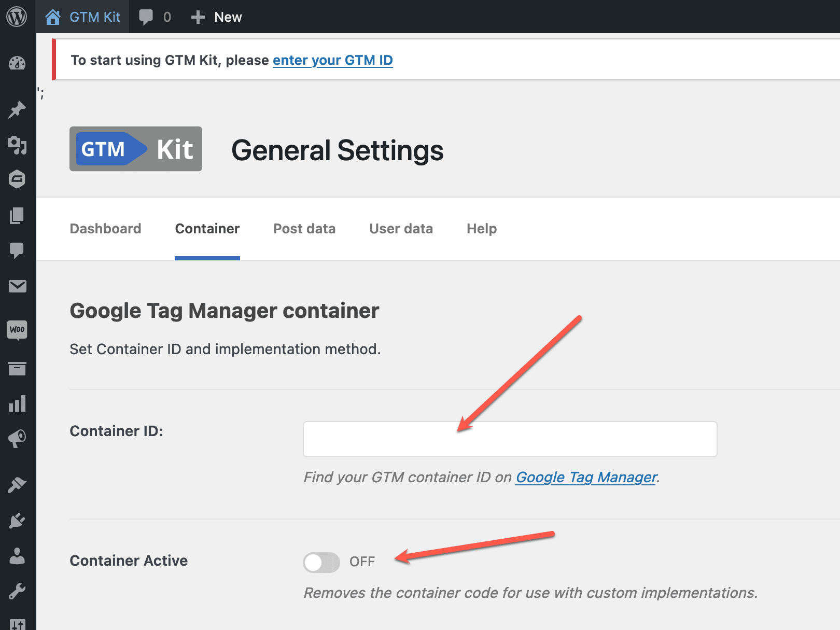This screenshot has width=840, height=630.
Task: Open the User data tab
Action: coord(401,229)
